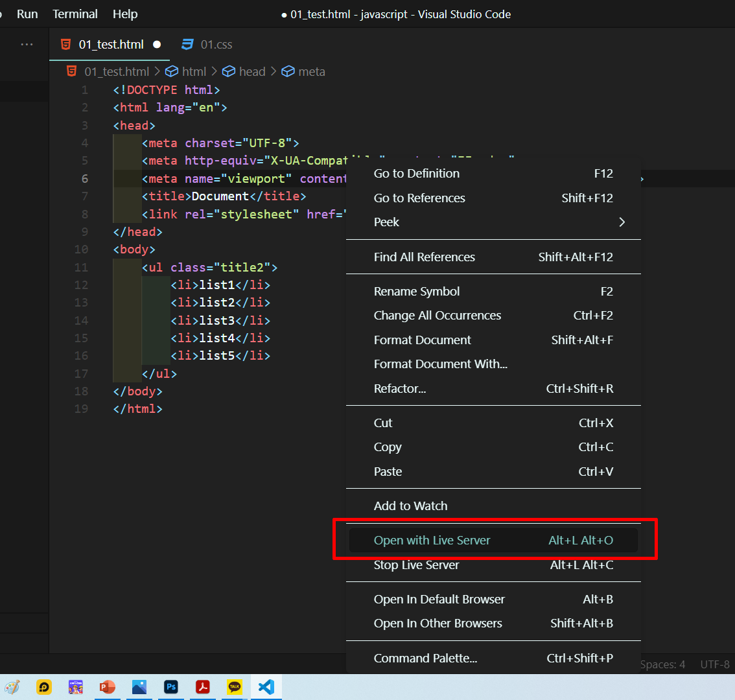735x700 pixels.
Task: Choose Format Document With...
Action: [493, 364]
